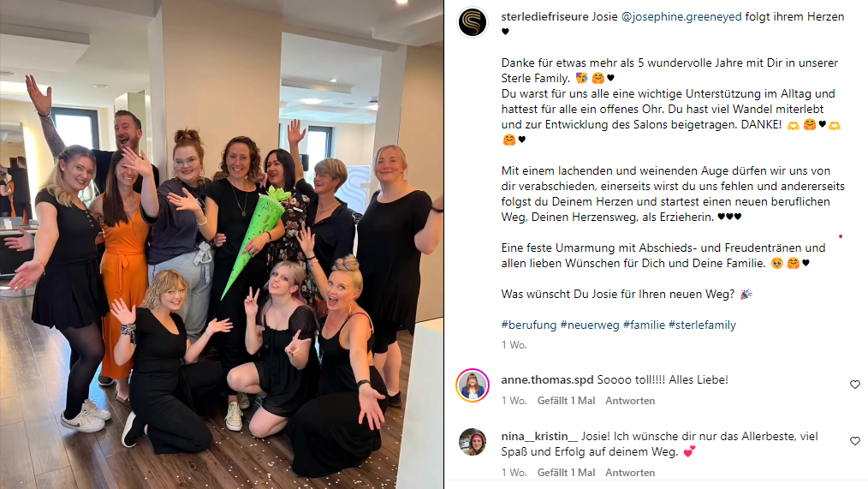Reply to anne.thomas.spd via Antworten

click(630, 401)
